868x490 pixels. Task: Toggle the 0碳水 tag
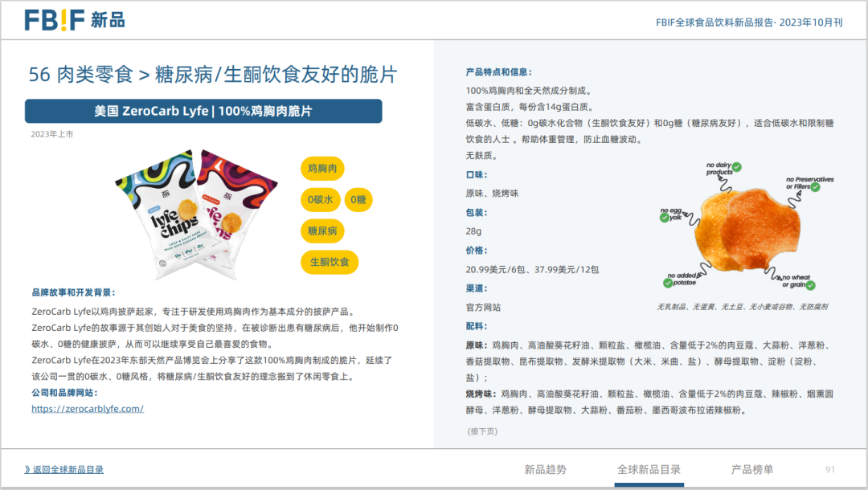320,199
